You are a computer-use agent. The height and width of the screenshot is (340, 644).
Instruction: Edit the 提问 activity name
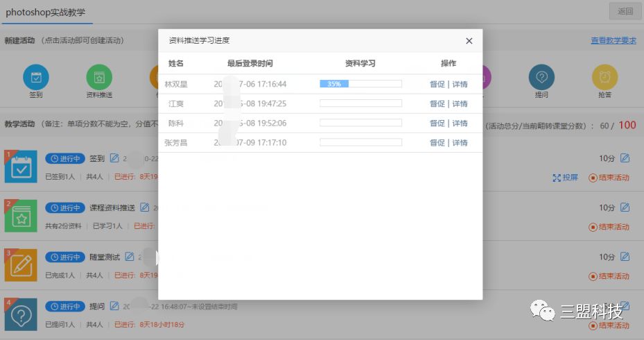pos(114,306)
